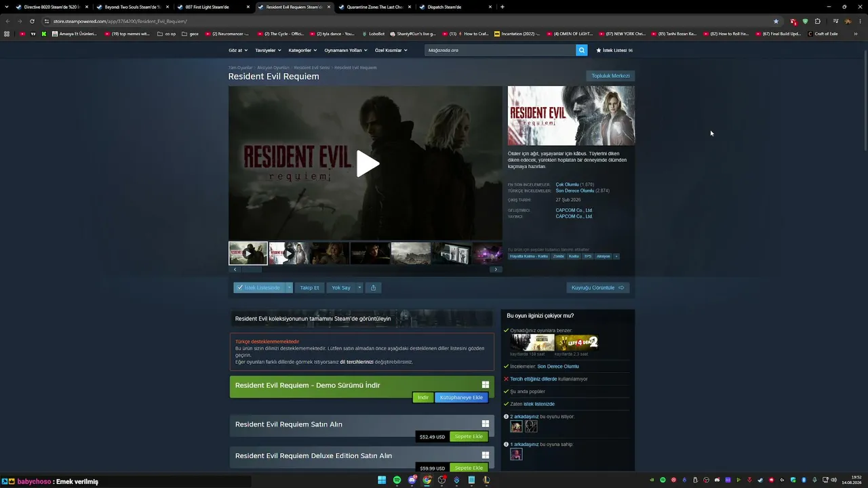This screenshot has width=868, height=488.
Task: Open the LoboBot bookmark
Action: [x=373, y=34]
